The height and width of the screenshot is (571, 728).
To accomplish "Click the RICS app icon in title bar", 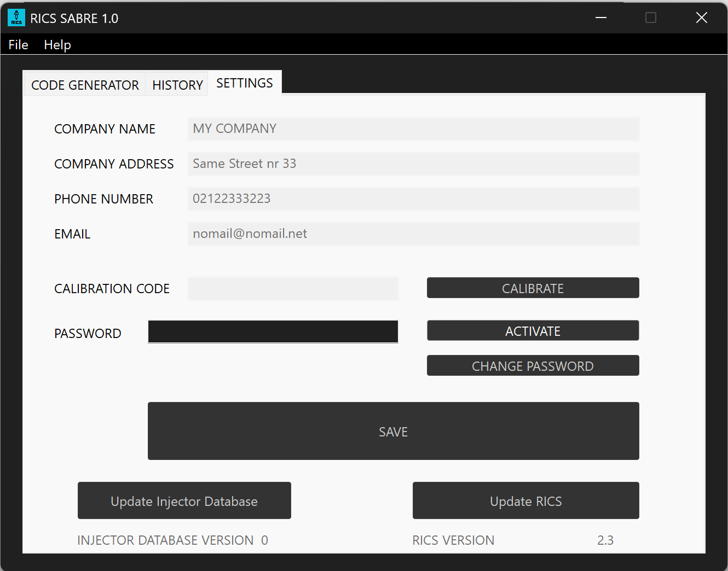I will point(16,18).
